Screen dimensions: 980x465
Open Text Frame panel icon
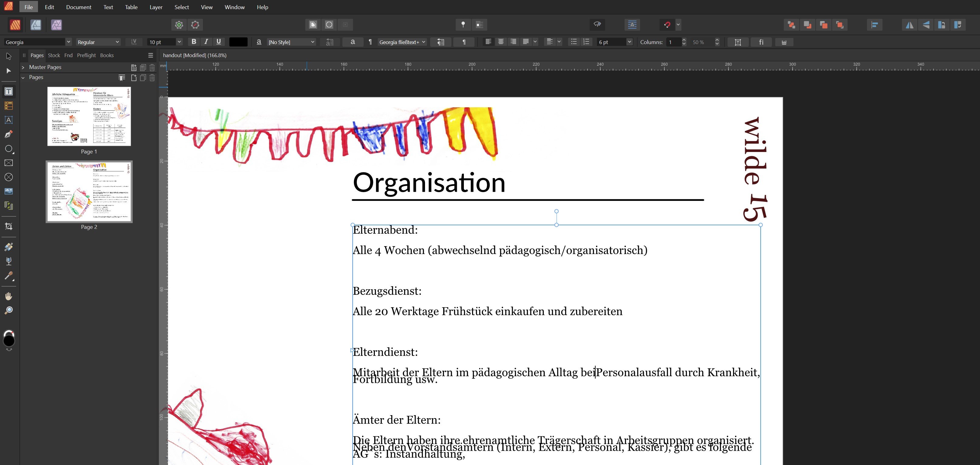point(738,42)
